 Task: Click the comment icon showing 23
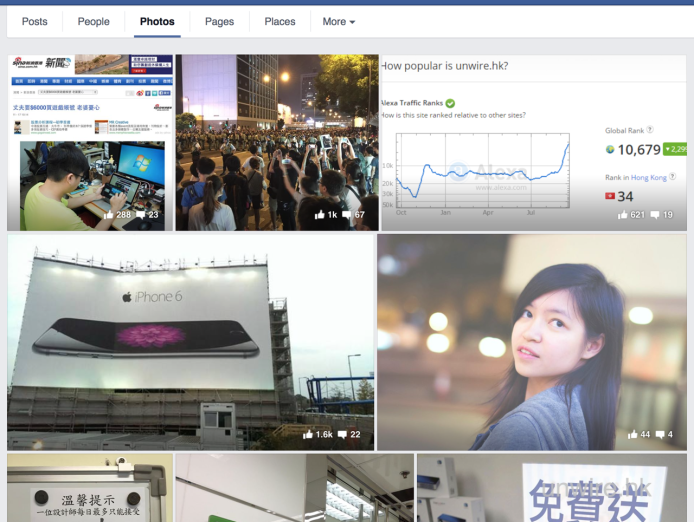[x=141, y=215]
